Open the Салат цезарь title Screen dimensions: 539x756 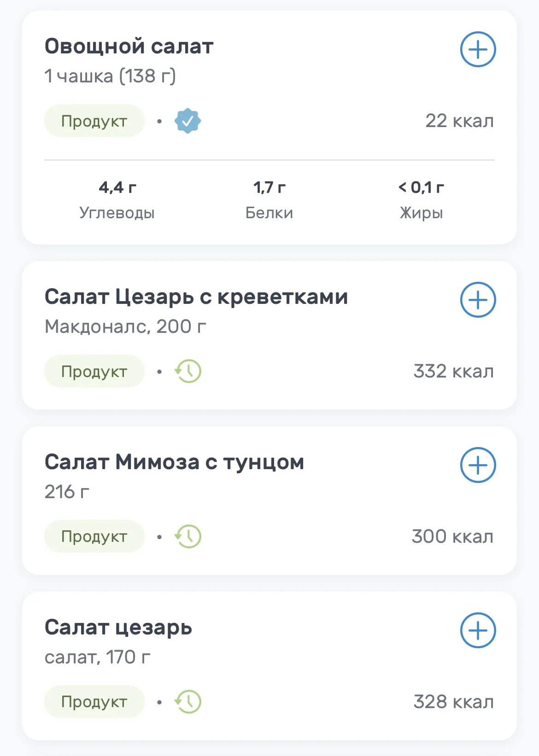[x=118, y=628]
